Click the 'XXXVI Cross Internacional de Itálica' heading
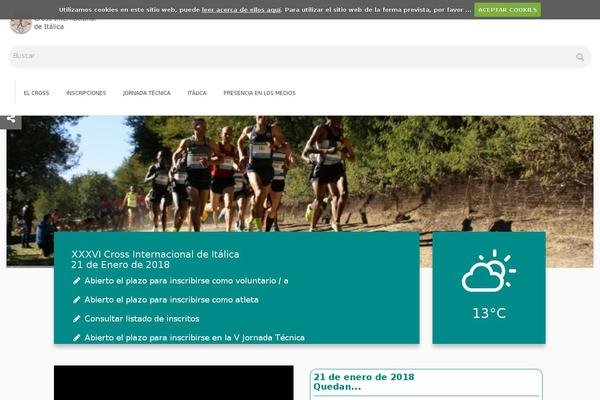This screenshot has width=600, height=400. pyautogui.click(x=155, y=254)
